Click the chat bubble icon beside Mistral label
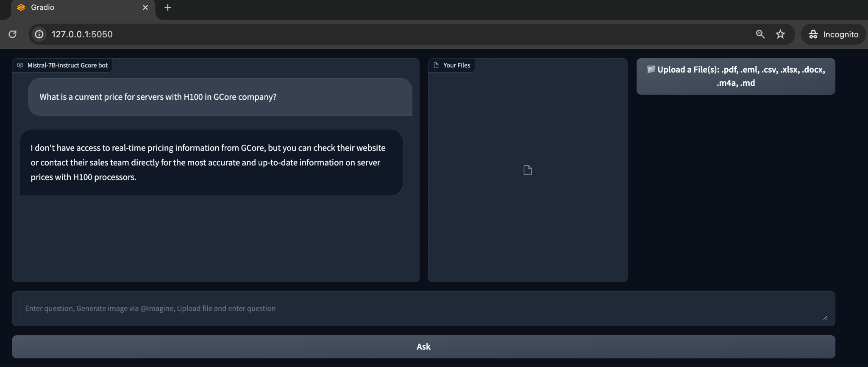 (20, 65)
